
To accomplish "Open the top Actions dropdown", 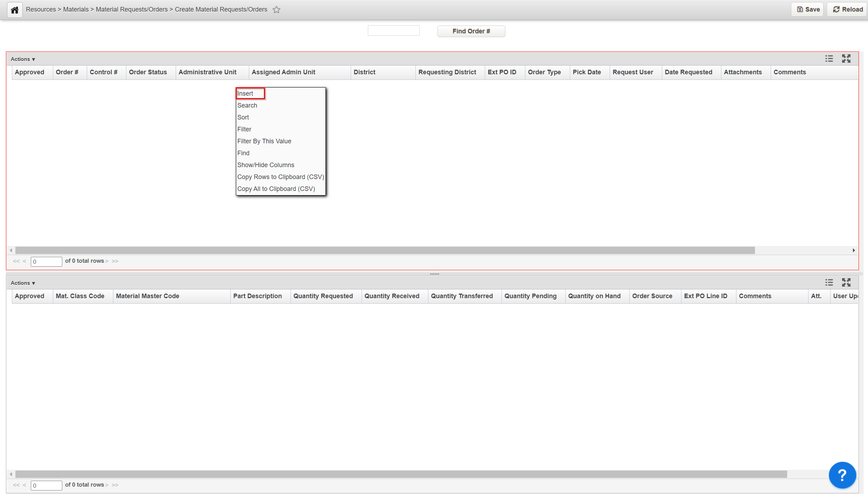I will (23, 59).
